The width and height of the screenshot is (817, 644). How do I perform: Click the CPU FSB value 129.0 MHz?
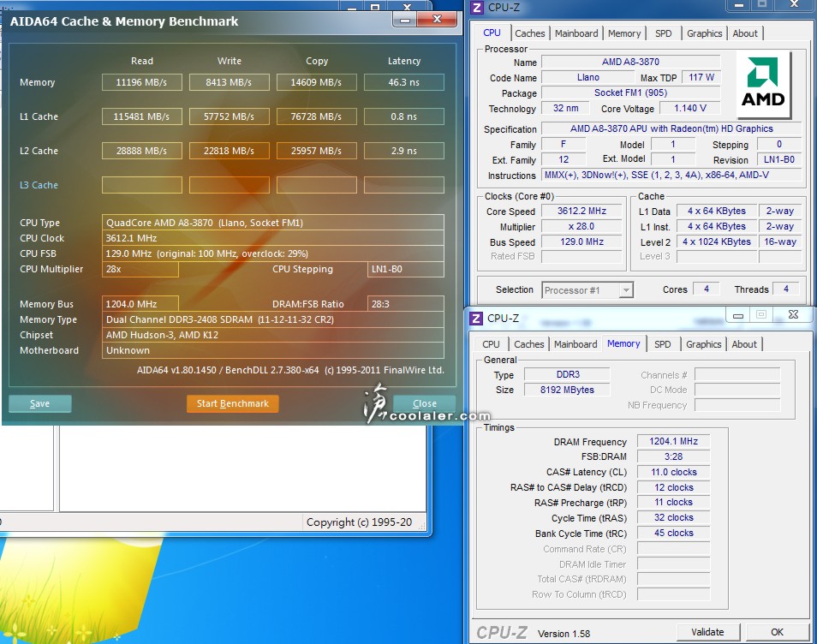(x=273, y=253)
